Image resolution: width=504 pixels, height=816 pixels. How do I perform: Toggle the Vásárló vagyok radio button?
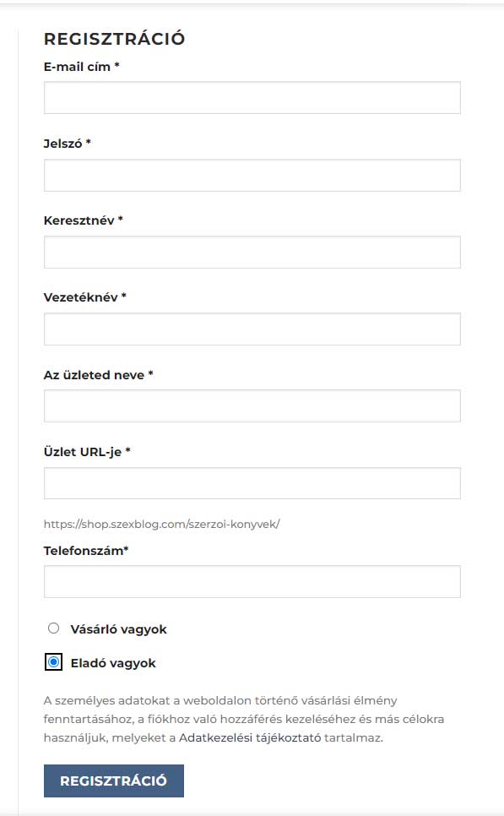click(52, 628)
